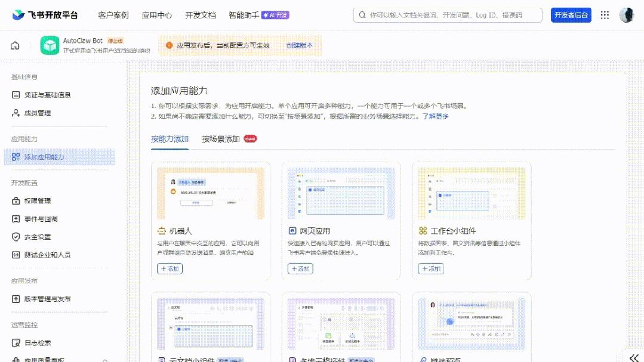Open 智能助手 in the top navigation
Viewport: 644px width, 362px height.
pyautogui.click(x=244, y=15)
